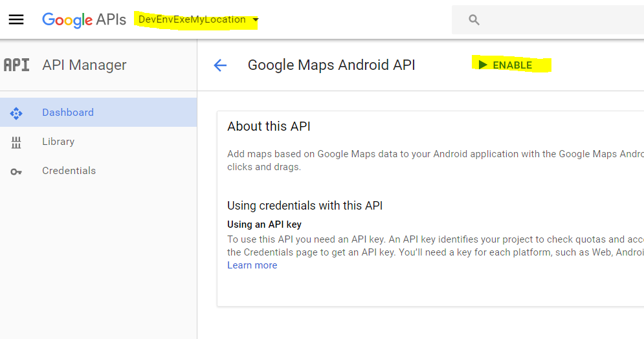Click the Credentials key icon
The width and height of the screenshot is (644, 339).
coord(16,171)
